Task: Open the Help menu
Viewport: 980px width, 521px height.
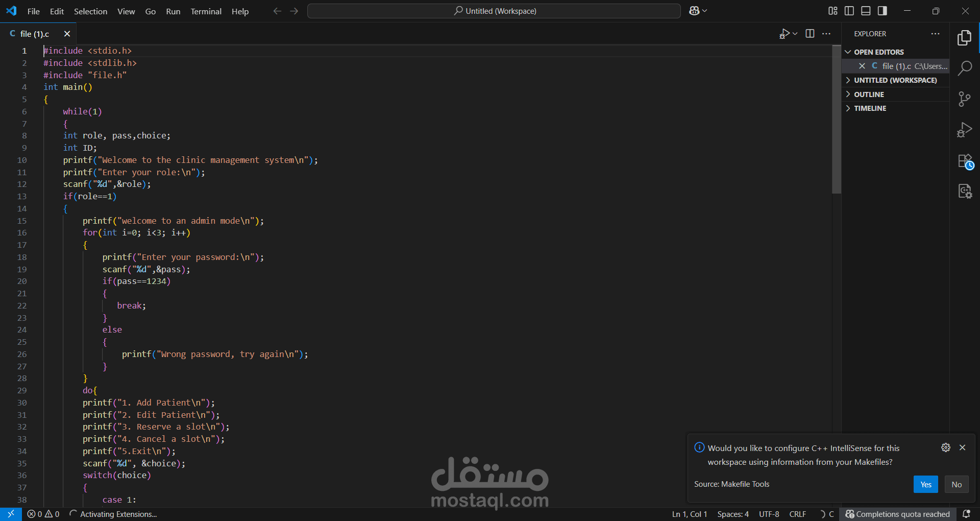Action: [x=240, y=11]
